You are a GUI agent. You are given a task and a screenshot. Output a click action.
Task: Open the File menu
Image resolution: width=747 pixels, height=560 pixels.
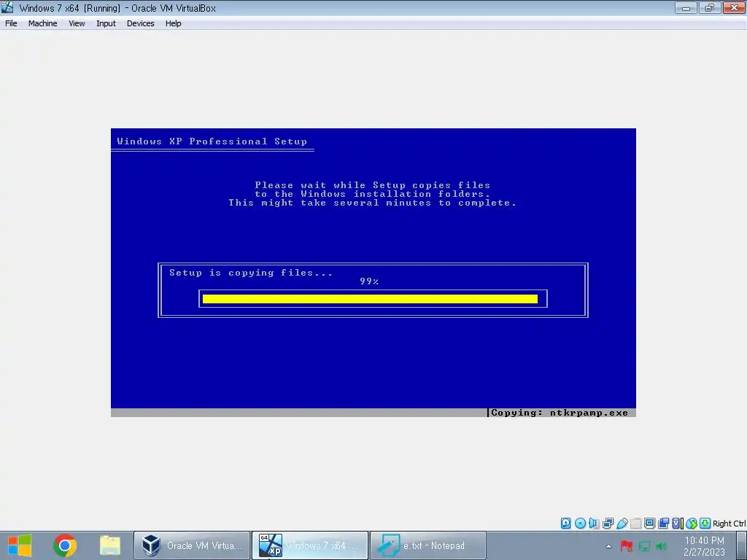pos(11,23)
